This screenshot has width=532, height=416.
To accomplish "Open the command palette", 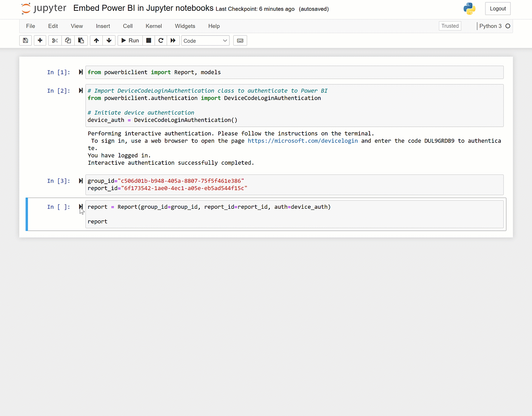I will [240, 40].
